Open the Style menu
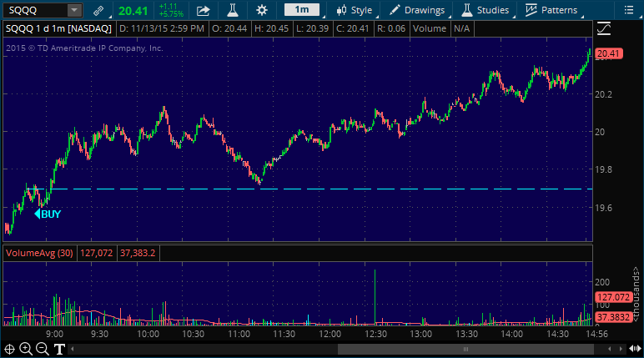The height and width of the screenshot is (358, 644). pyautogui.click(x=354, y=10)
